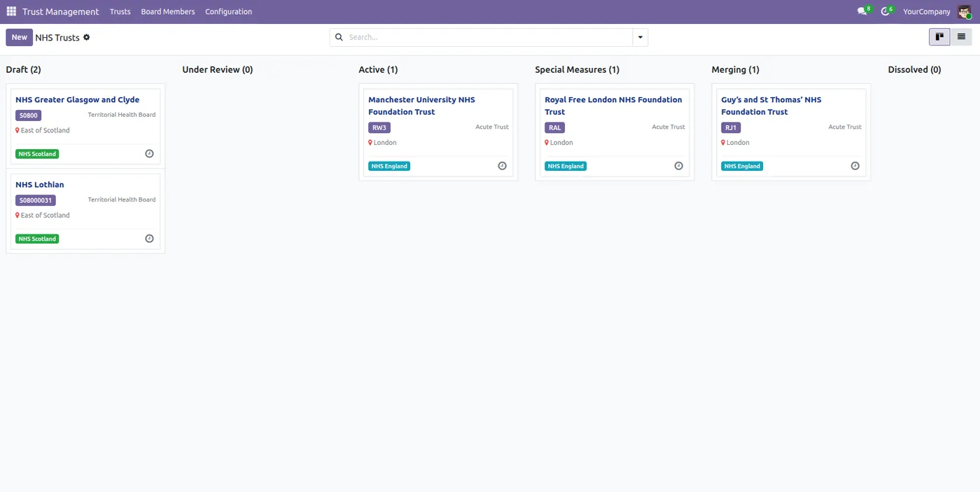Click location pin on NHS Greater Glasgow card

(x=17, y=130)
